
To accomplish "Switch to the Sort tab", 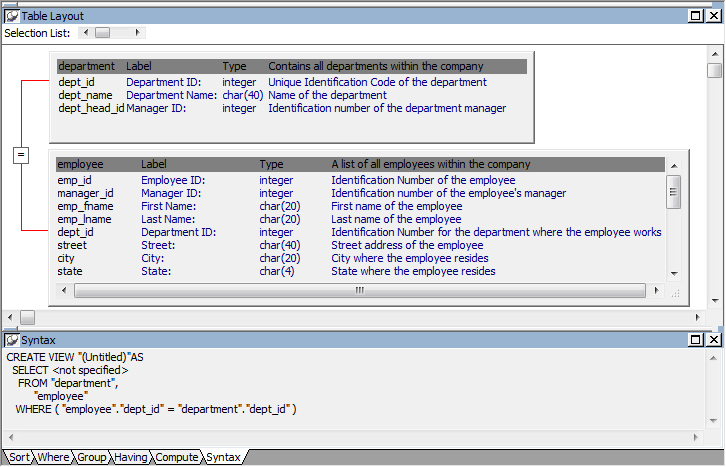I will click(x=19, y=457).
